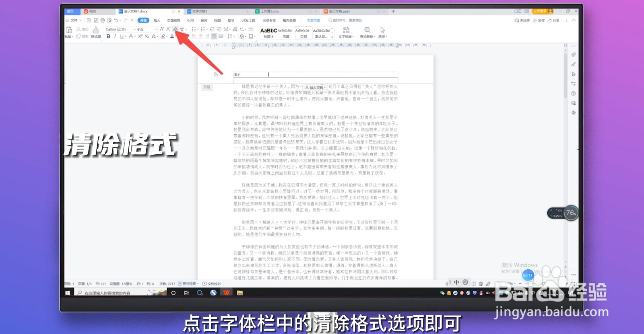Image resolution: width=644 pixels, height=334 pixels.
Task: Justify text alignment
Action: 214,36
